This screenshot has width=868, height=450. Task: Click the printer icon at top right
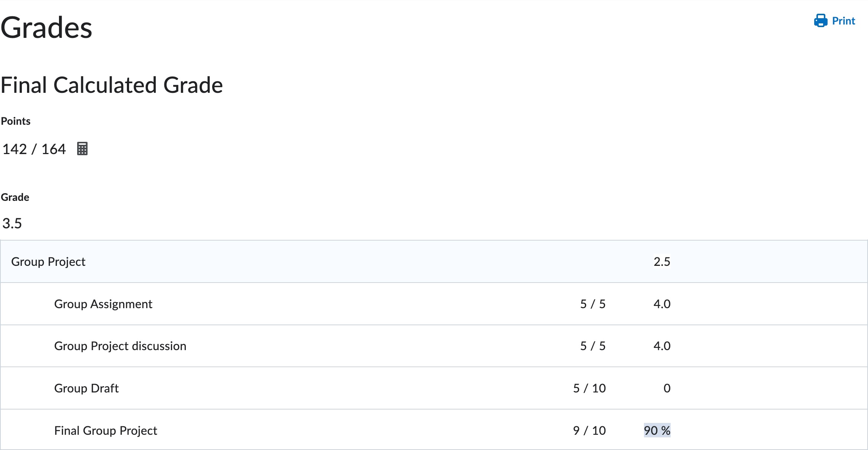[821, 21]
